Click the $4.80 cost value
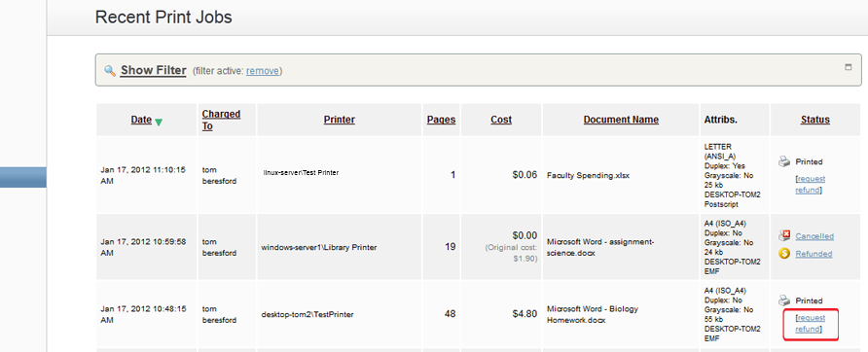 tap(524, 314)
